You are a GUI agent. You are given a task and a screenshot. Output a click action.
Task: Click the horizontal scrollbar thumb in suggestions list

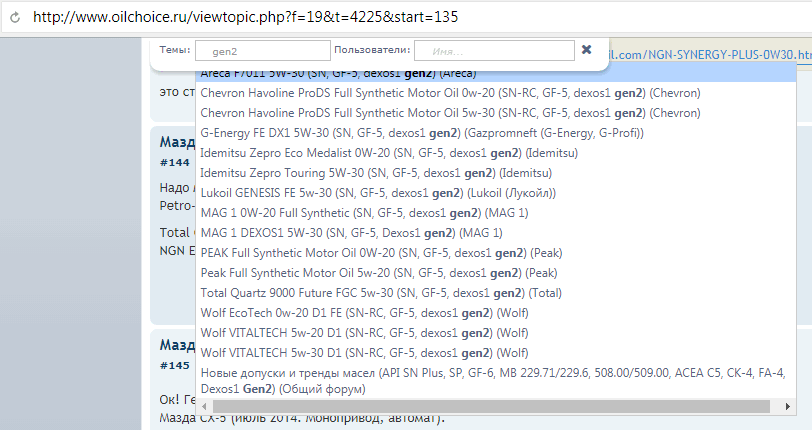491,407
